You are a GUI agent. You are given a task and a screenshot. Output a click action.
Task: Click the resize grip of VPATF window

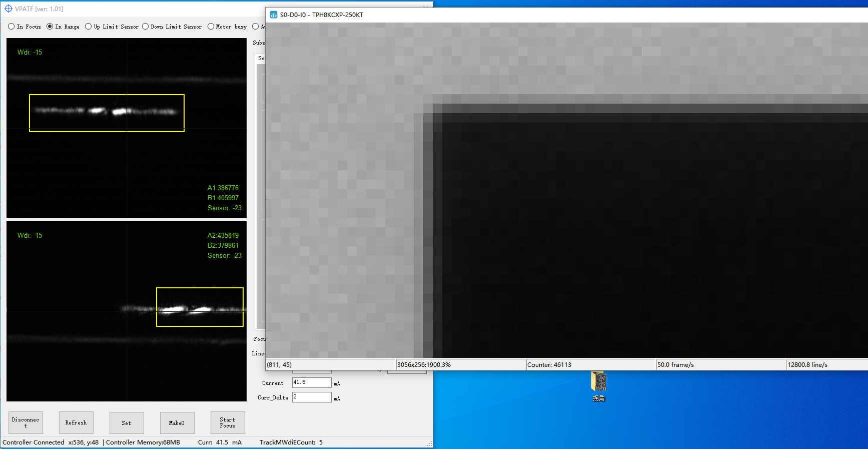coord(429,443)
